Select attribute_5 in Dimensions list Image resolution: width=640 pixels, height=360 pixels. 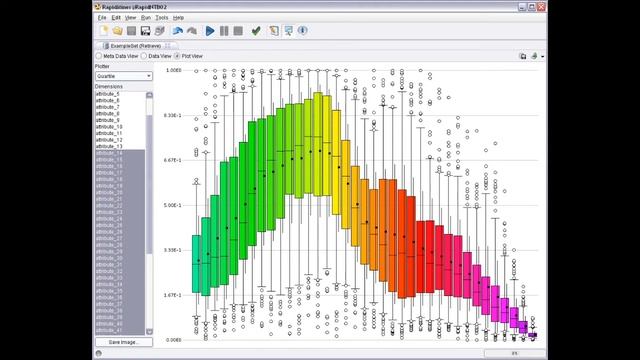point(120,94)
